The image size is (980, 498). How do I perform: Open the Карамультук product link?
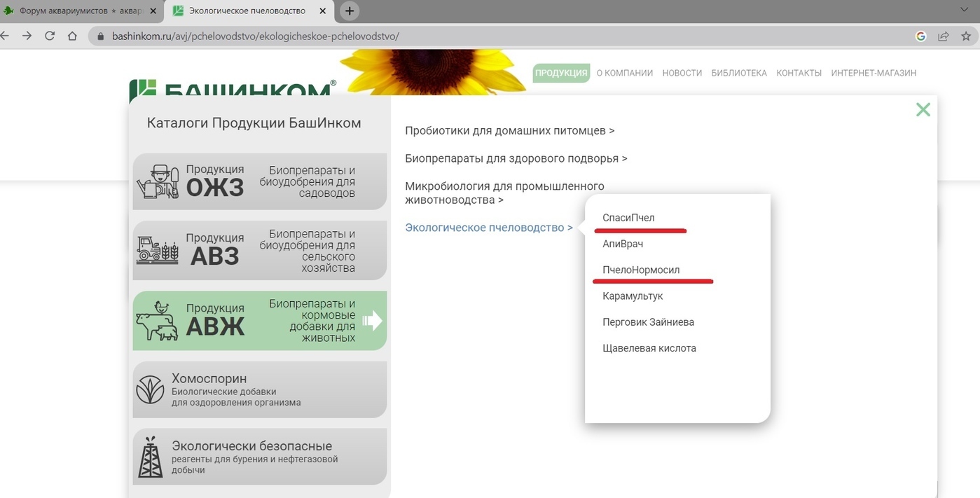tap(633, 296)
